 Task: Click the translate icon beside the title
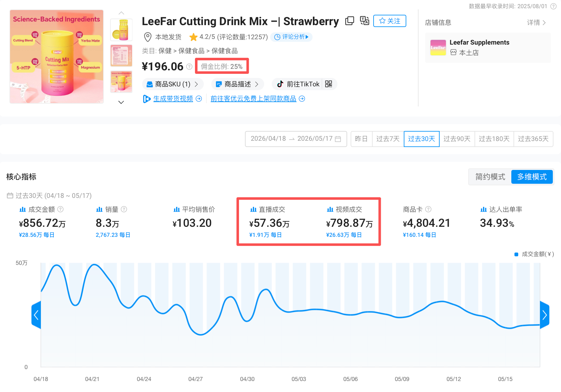click(x=364, y=21)
